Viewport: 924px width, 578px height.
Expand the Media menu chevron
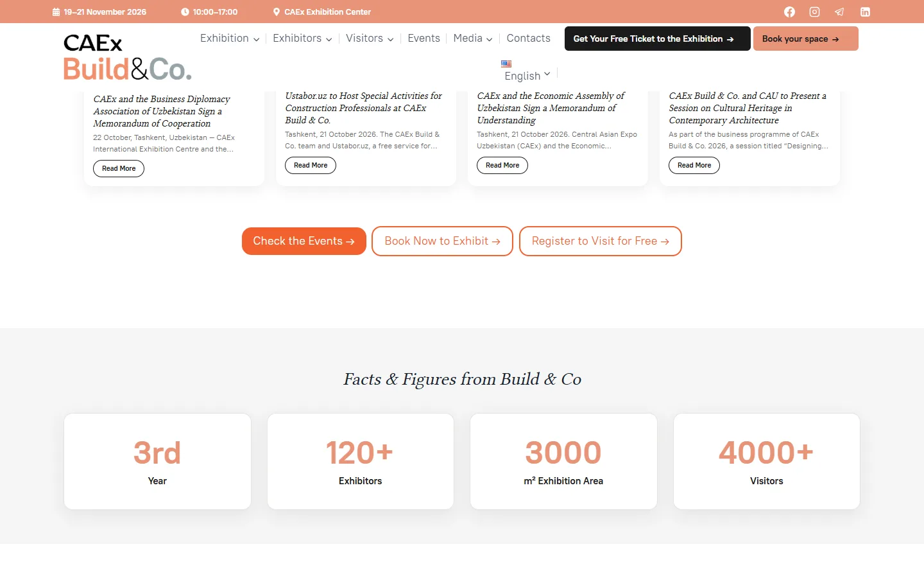coord(489,39)
